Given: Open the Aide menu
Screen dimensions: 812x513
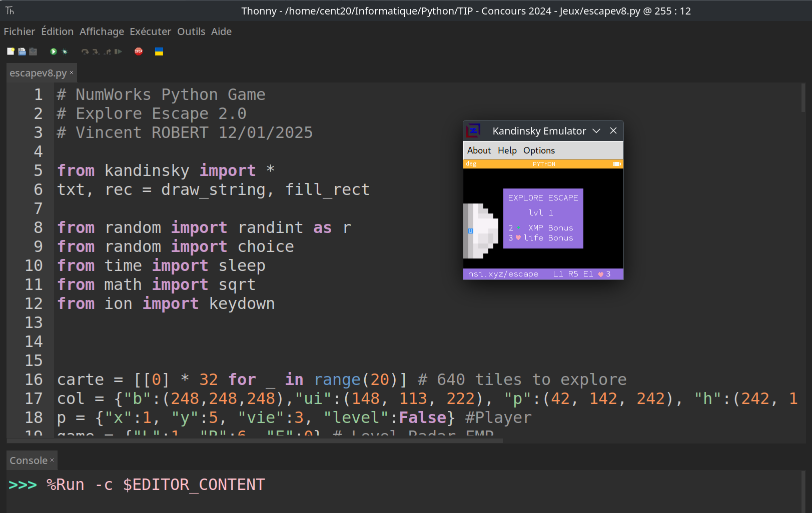Looking at the screenshot, I should click(221, 31).
